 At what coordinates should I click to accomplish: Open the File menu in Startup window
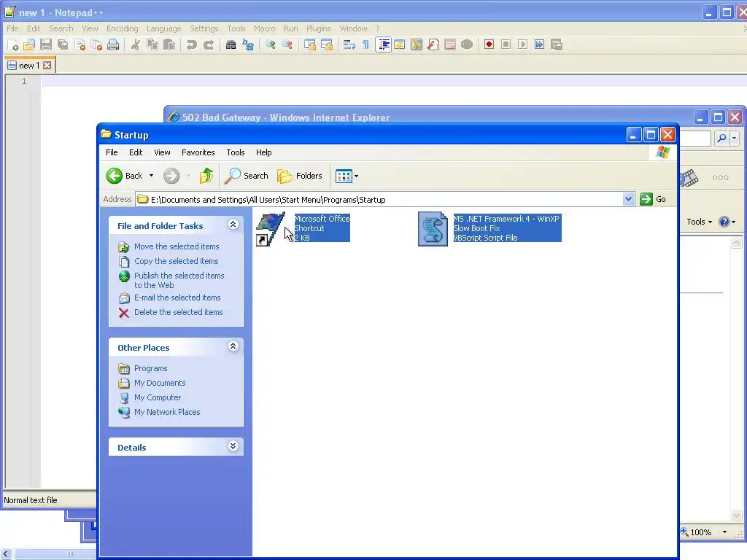(x=112, y=152)
